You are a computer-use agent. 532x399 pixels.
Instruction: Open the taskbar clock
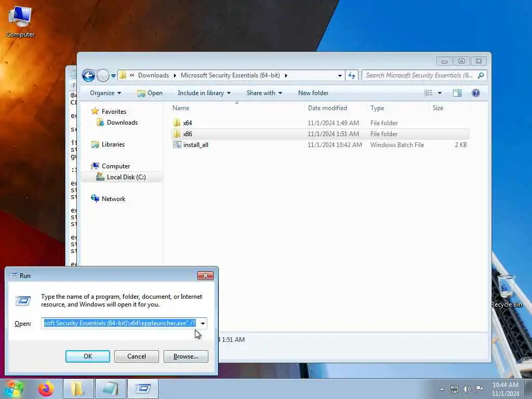pos(505,389)
